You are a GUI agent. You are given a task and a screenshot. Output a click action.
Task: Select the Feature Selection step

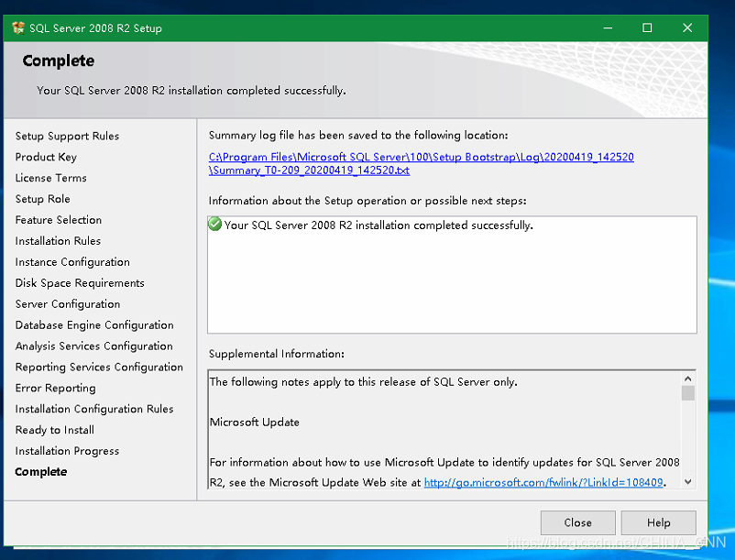click(x=58, y=220)
